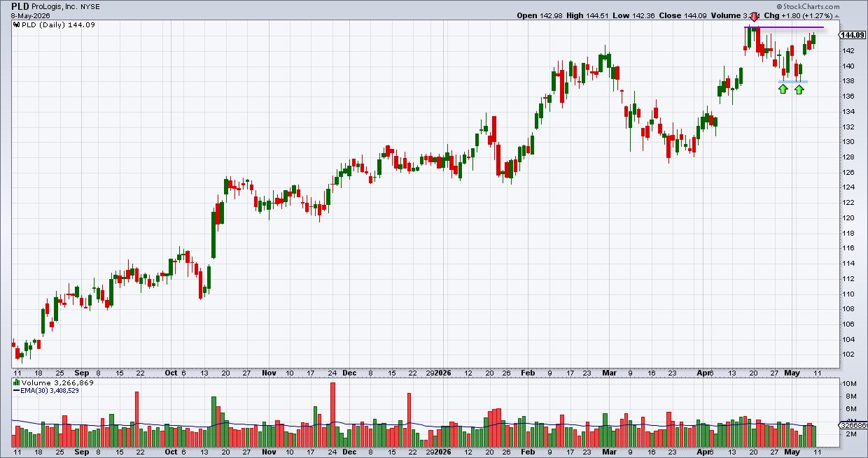Viewport: 868px width, 458px height.
Task: Click the candlestick legend icon beside PLD (Daily)
Action: pyautogui.click(x=16, y=25)
